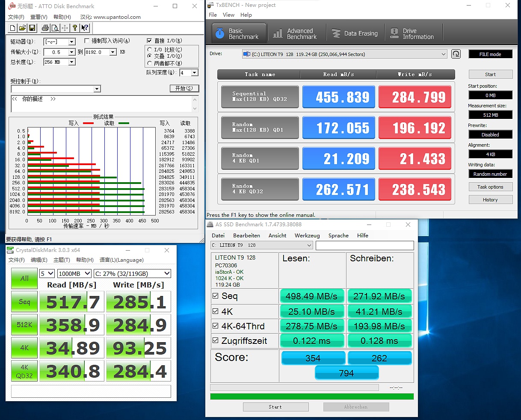
Task: Click the New file icon in ATTO toolbar
Action: [13, 28]
